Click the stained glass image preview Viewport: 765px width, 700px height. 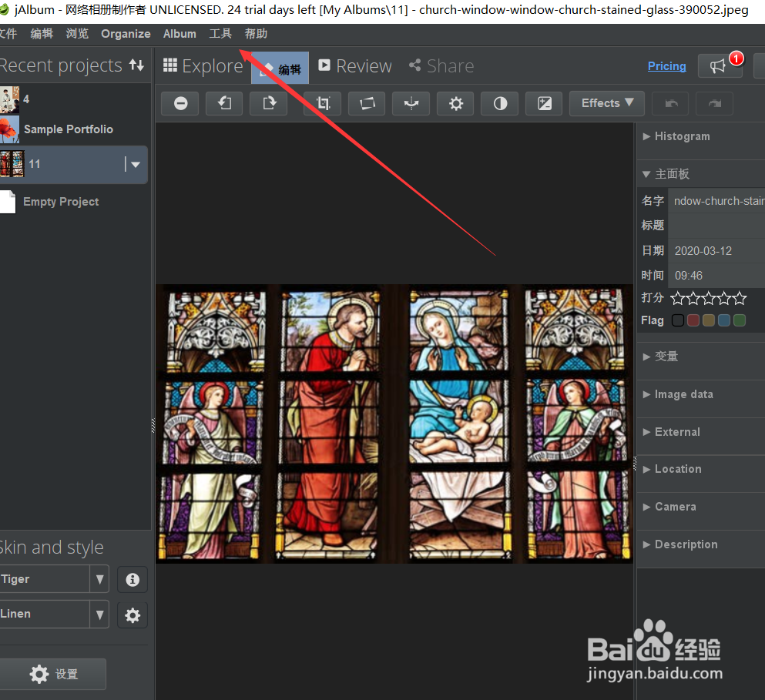pos(394,424)
